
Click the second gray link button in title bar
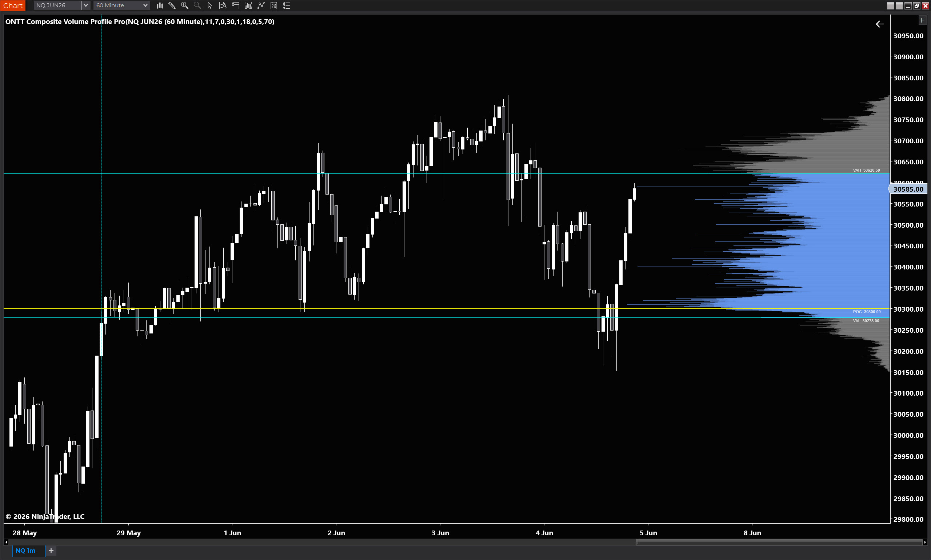click(x=899, y=6)
